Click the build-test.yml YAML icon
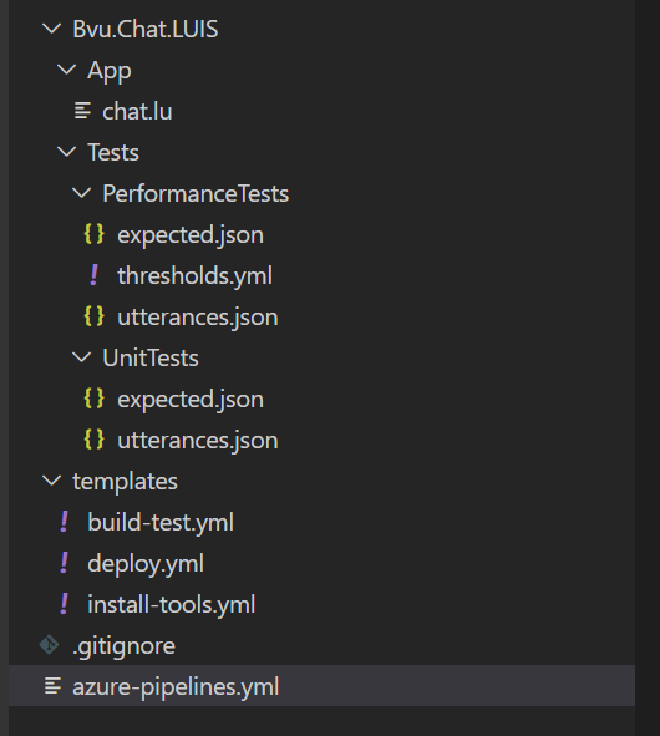 click(65, 522)
